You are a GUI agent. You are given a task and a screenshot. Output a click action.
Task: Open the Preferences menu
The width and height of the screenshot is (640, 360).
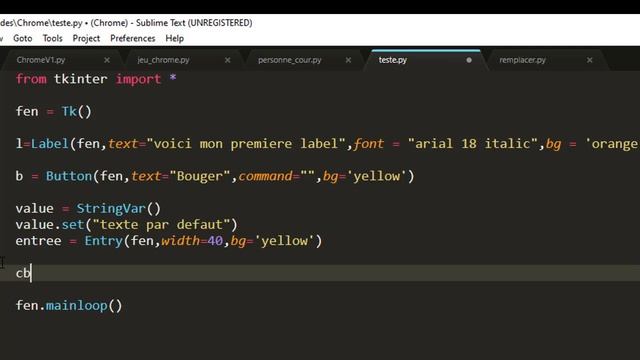(133, 38)
